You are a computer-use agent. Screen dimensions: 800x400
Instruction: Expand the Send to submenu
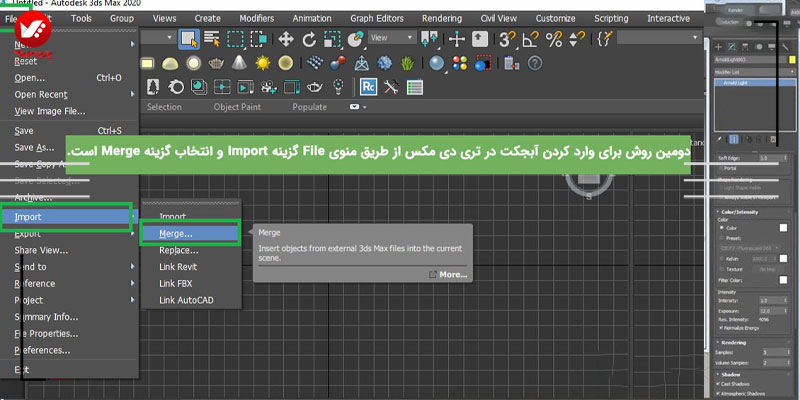[x=69, y=267]
